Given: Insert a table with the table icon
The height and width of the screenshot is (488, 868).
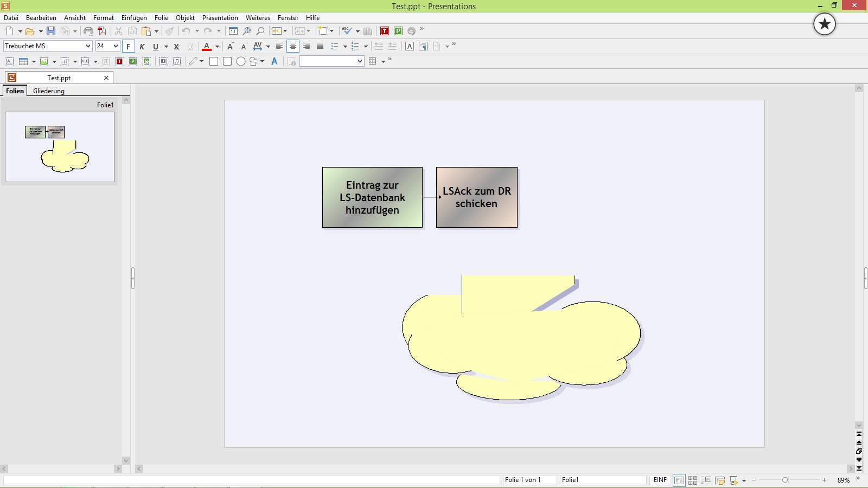Looking at the screenshot, I should coord(23,61).
